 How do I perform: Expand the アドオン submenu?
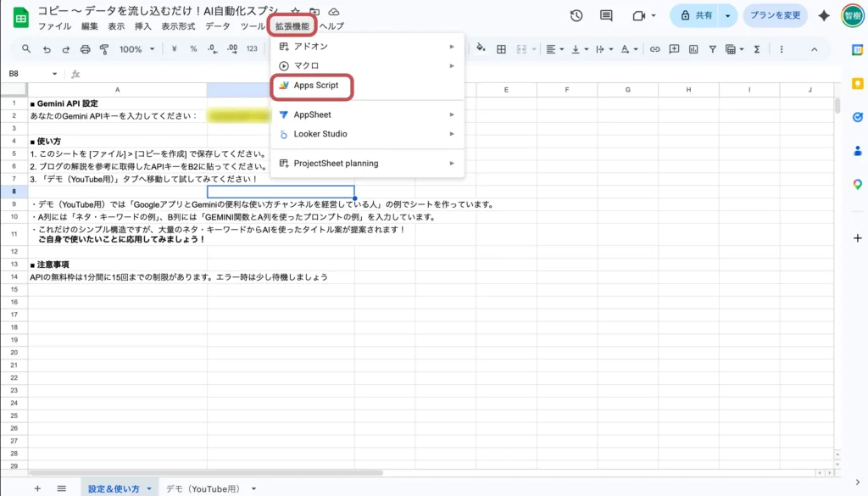pyautogui.click(x=366, y=47)
